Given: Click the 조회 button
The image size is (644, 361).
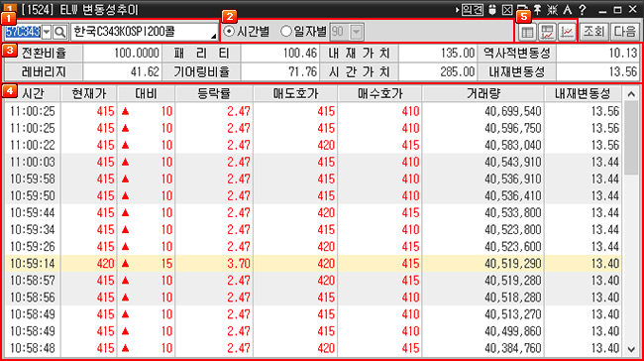Looking at the screenshot, I should (x=593, y=32).
